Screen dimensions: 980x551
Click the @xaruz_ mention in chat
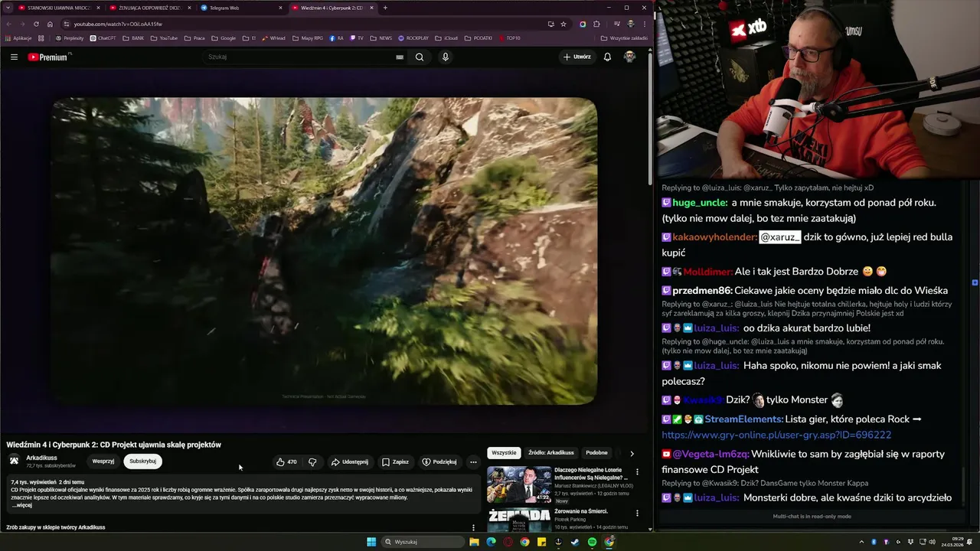pyautogui.click(x=779, y=237)
